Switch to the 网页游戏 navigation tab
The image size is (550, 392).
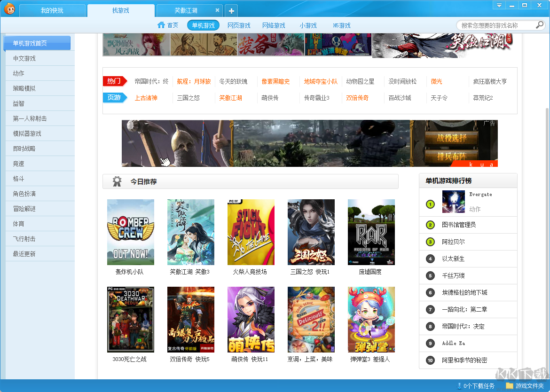pos(238,25)
